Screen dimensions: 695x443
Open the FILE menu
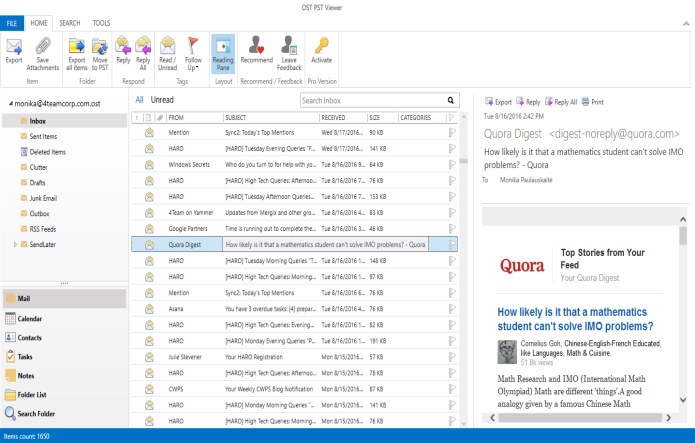click(x=12, y=23)
